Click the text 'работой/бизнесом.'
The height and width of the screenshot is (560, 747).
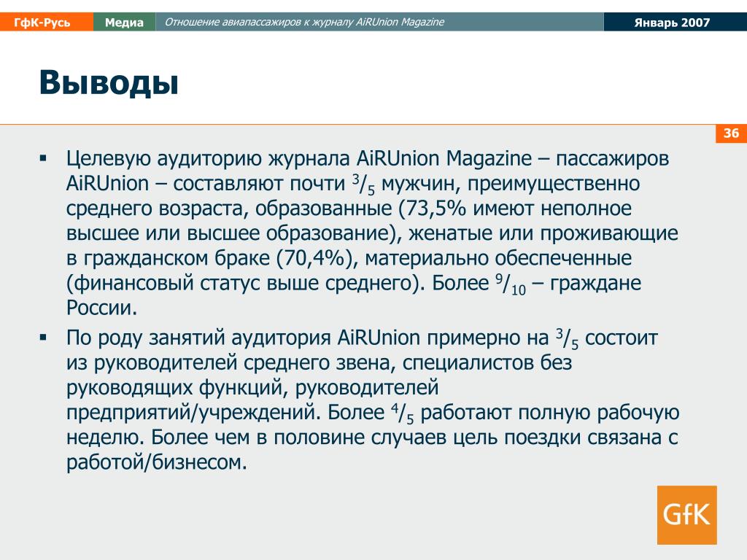click(157, 462)
